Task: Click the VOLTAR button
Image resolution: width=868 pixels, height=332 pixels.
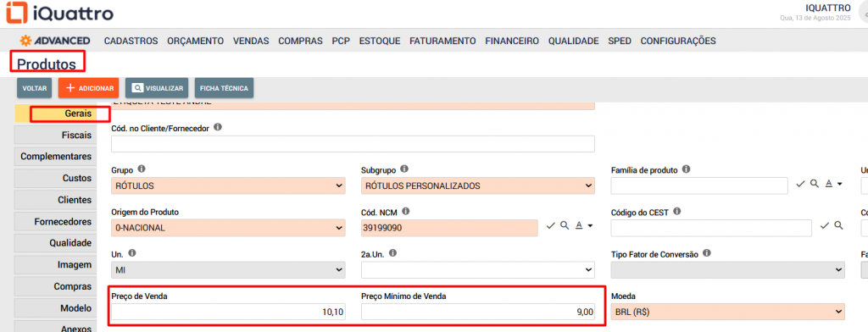Action: [34, 88]
